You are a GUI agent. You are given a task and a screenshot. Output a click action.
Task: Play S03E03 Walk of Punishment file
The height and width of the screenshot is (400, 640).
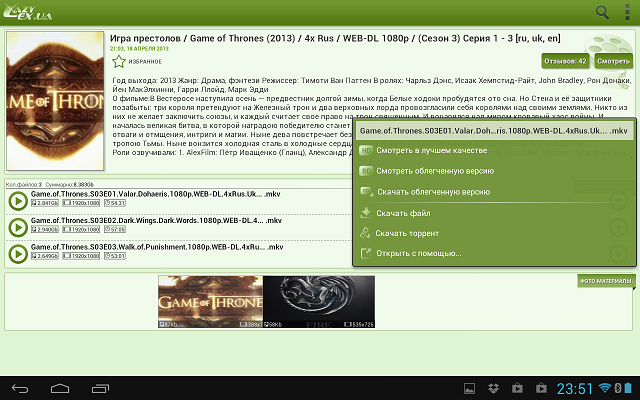[18, 254]
